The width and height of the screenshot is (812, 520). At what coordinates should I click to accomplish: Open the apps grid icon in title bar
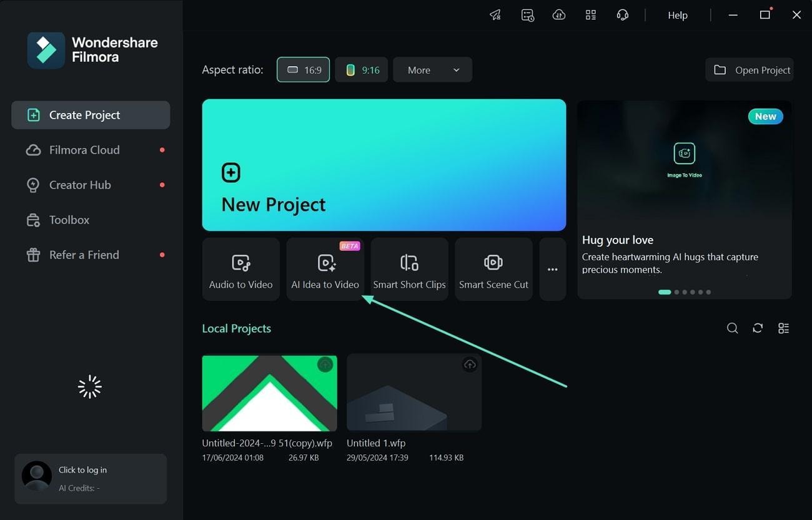point(590,15)
